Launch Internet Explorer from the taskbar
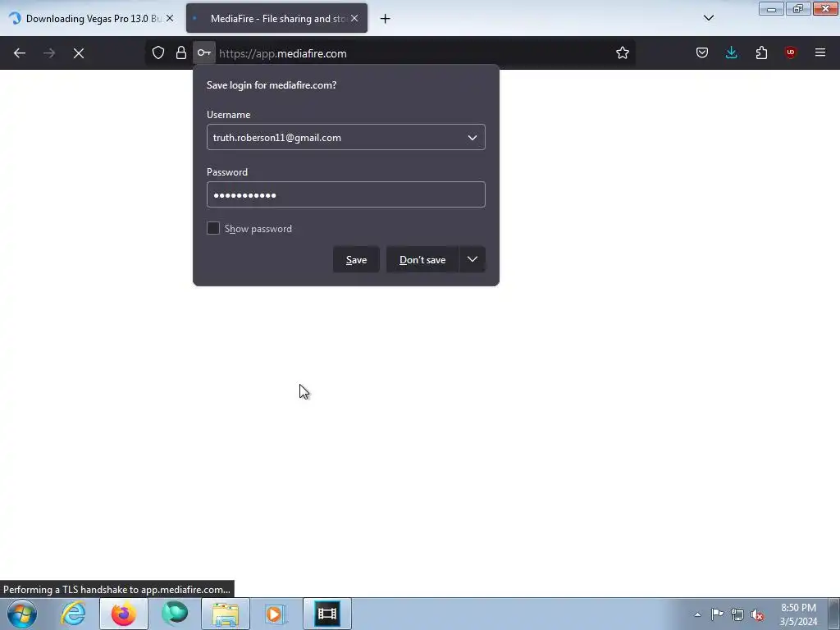840x630 pixels. coord(73,614)
